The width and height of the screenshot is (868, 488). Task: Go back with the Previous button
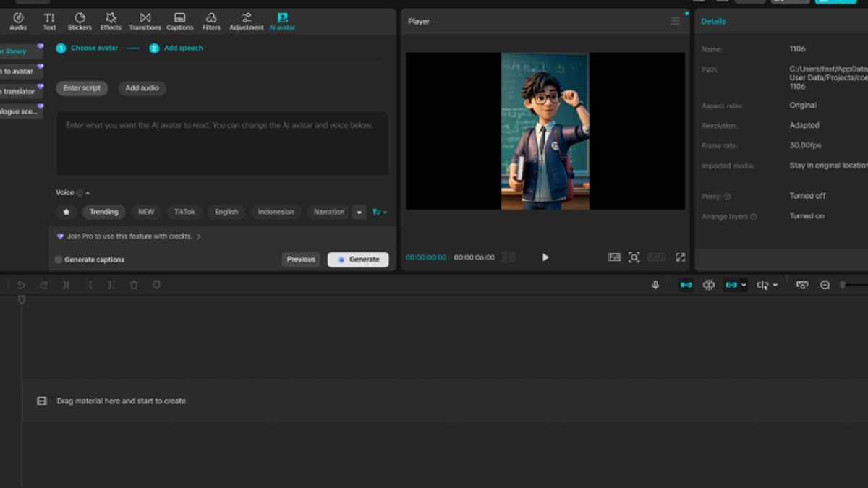click(x=301, y=260)
